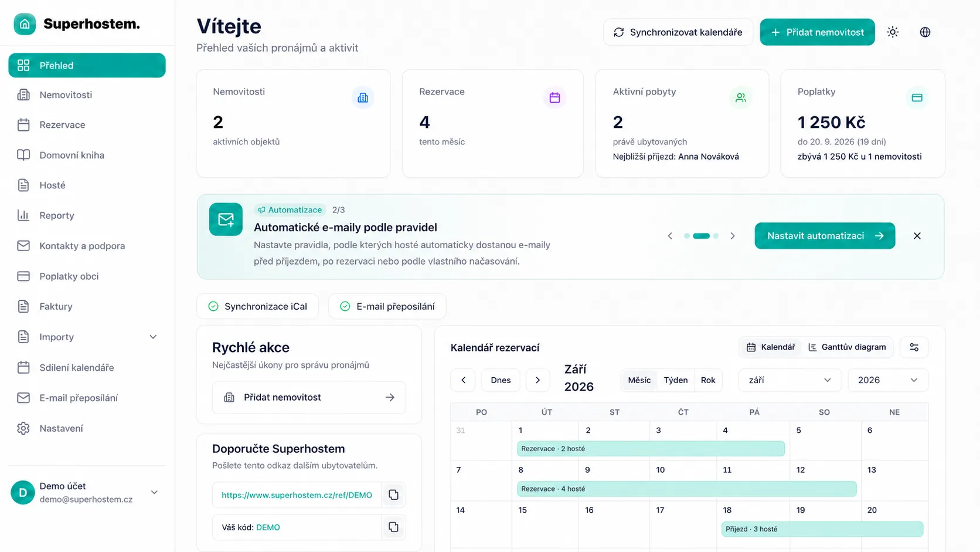Copy the referral code DEMO
980x552 pixels.
pos(393,527)
